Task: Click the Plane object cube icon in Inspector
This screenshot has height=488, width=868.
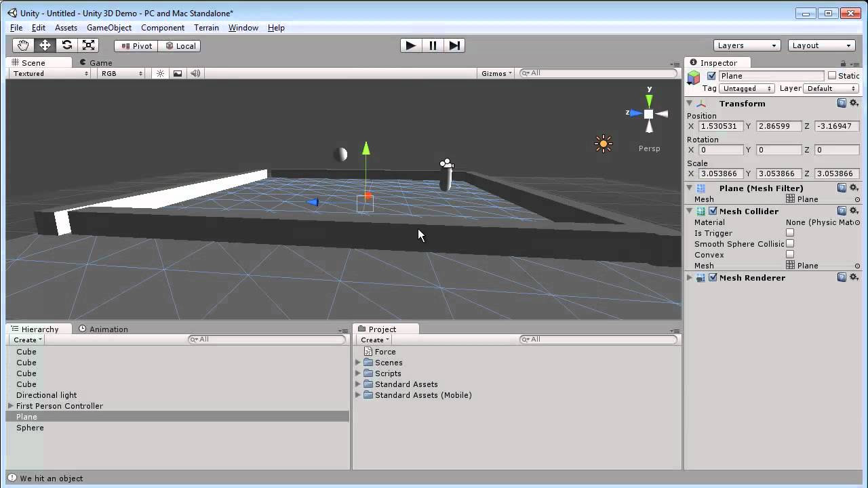Action: [x=694, y=78]
